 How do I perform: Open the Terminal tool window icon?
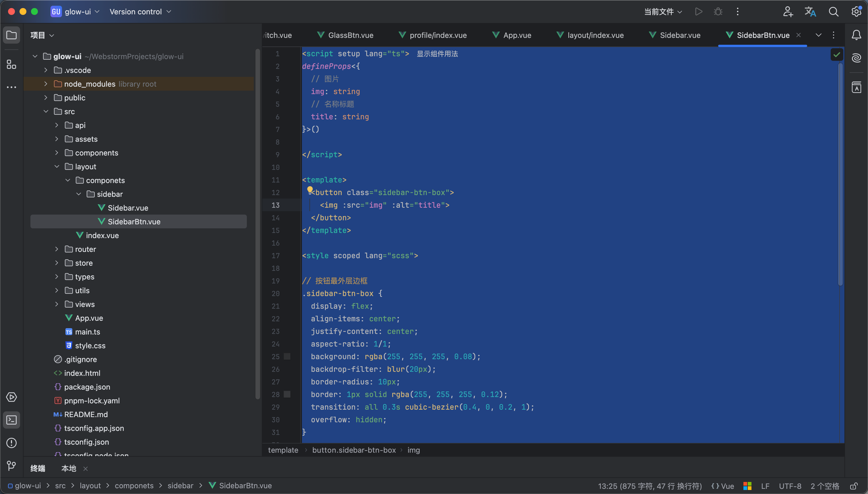click(11, 420)
